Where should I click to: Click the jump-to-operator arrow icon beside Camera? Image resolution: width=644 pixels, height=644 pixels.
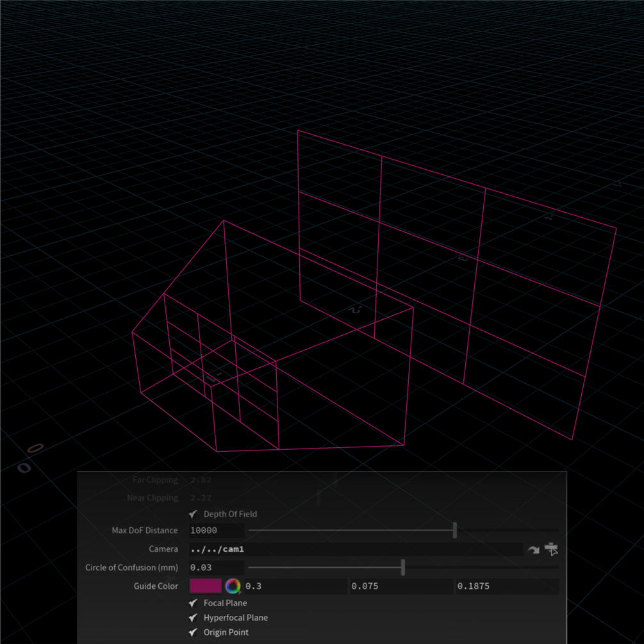pyautogui.click(x=533, y=549)
